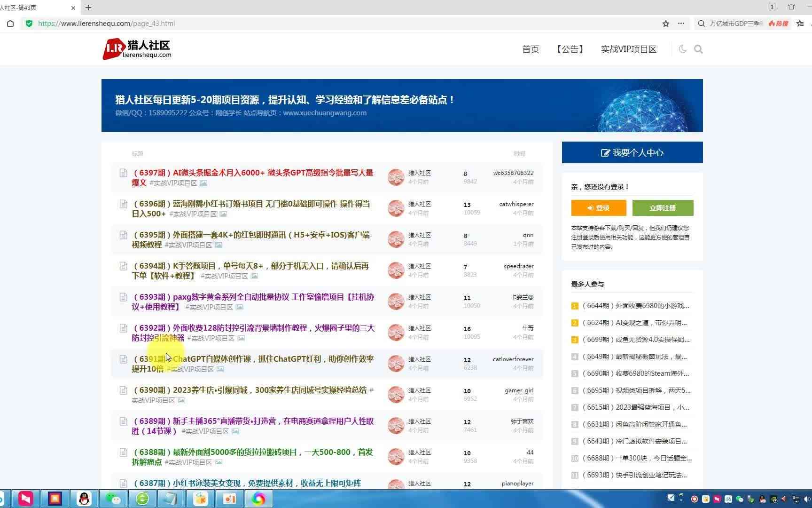The height and width of the screenshot is (508, 812).
Task: Open the green 360 browser taskbar icon
Action: [142, 499]
